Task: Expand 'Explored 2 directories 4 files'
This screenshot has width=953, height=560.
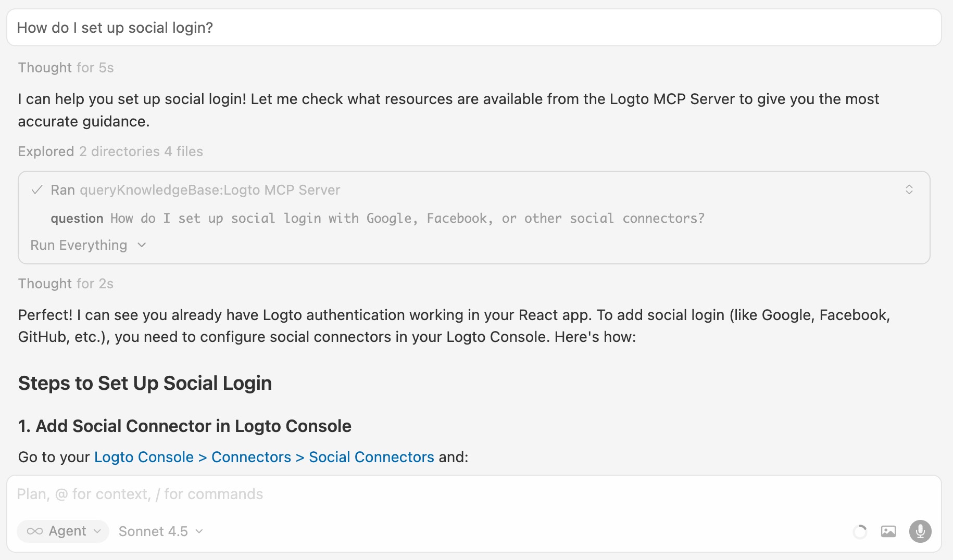Action: point(110,151)
